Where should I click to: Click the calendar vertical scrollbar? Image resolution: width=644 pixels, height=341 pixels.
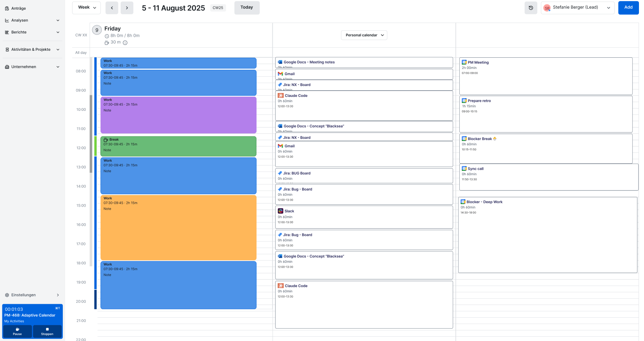point(91,134)
